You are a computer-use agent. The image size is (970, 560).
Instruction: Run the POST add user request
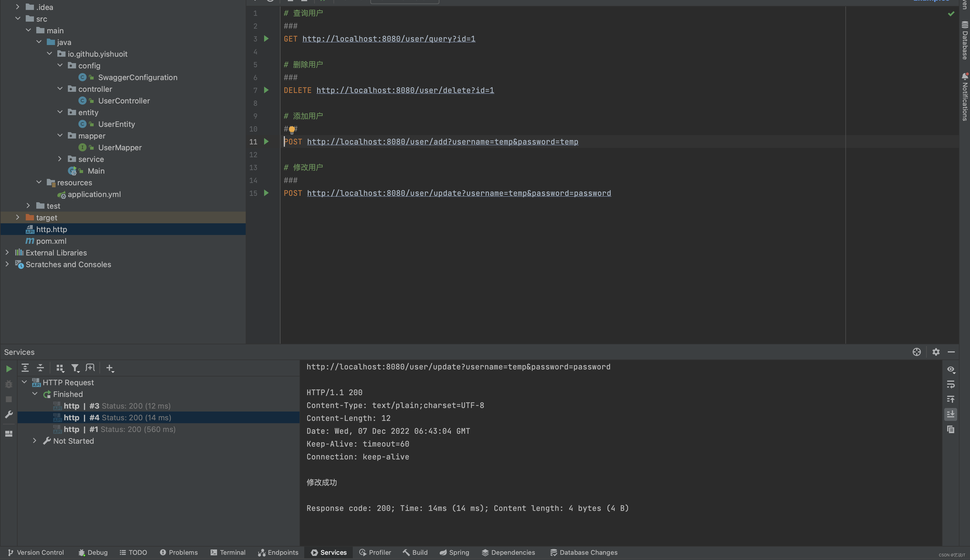(x=266, y=141)
